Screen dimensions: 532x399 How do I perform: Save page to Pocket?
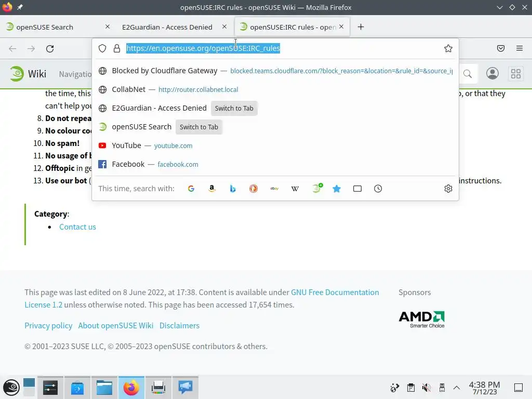coord(501,48)
